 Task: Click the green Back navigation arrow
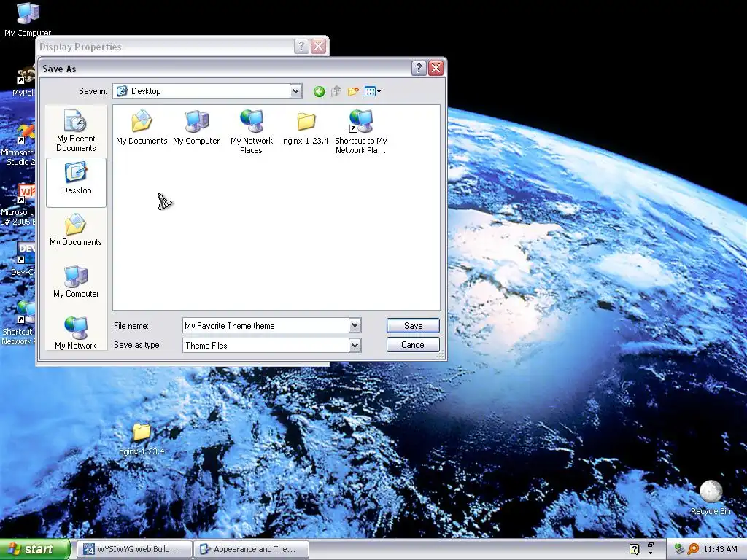pos(320,91)
